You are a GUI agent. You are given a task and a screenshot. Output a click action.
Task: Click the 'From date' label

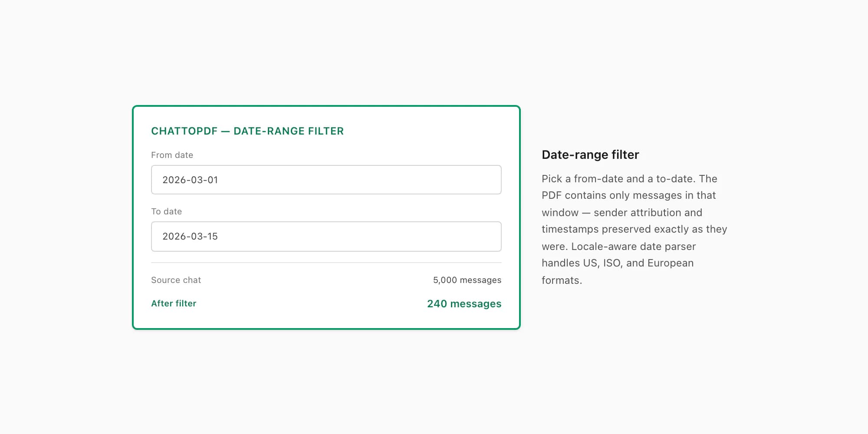[172, 155]
